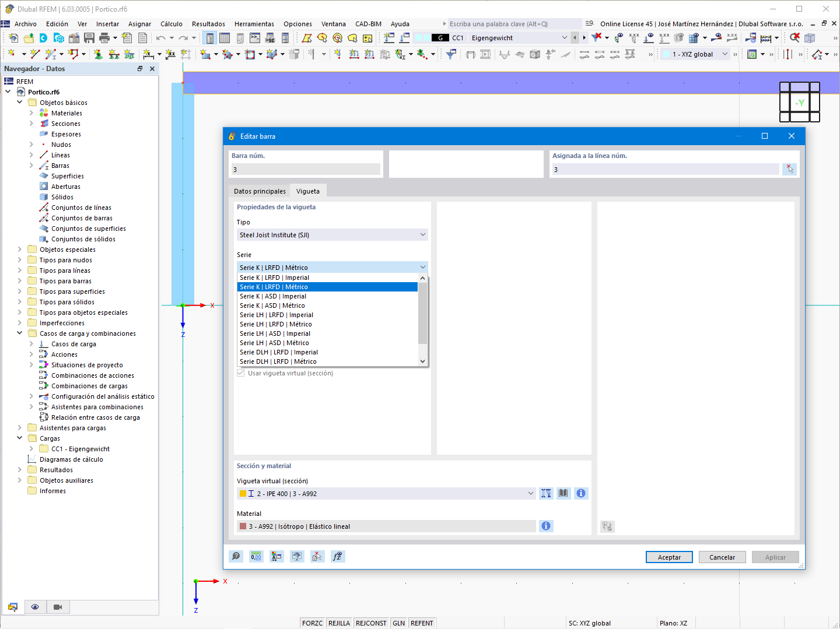Switch the navigator to the eye display tab

click(35, 607)
